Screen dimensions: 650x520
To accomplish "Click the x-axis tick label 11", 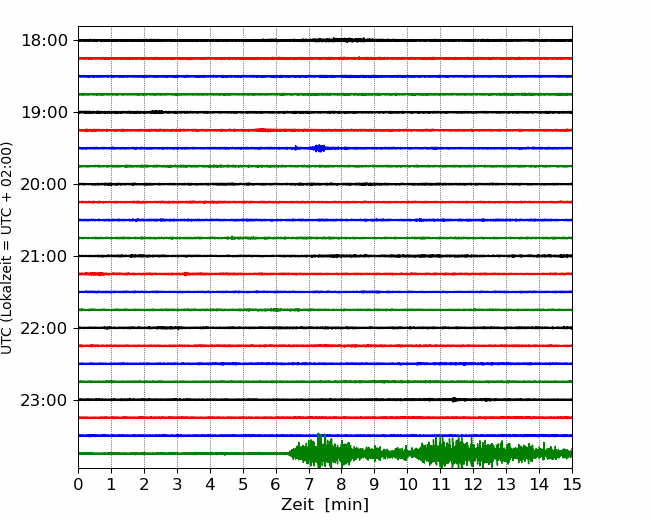I will point(441,484).
